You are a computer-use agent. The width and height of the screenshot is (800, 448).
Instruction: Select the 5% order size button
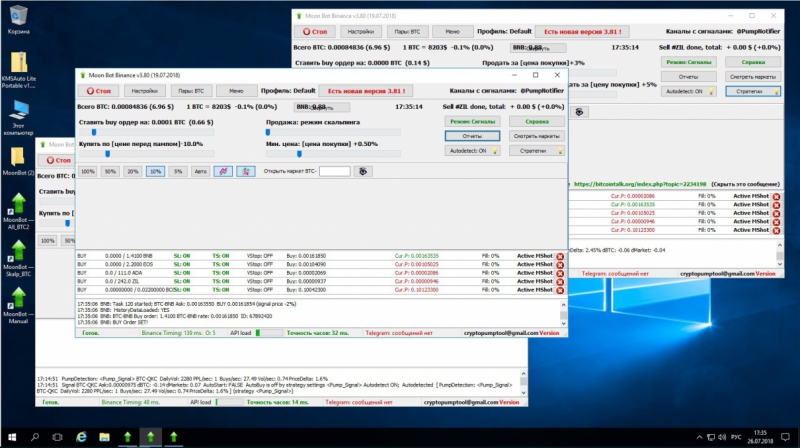click(178, 171)
